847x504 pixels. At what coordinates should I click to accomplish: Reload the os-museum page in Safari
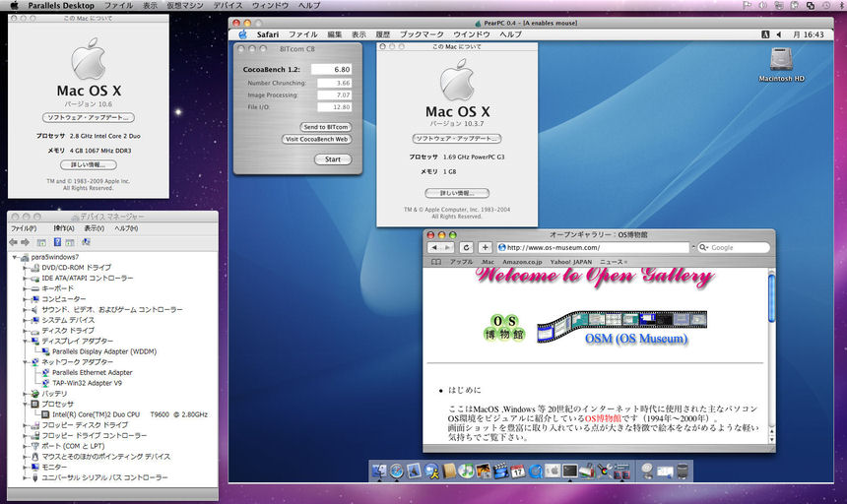(466, 247)
